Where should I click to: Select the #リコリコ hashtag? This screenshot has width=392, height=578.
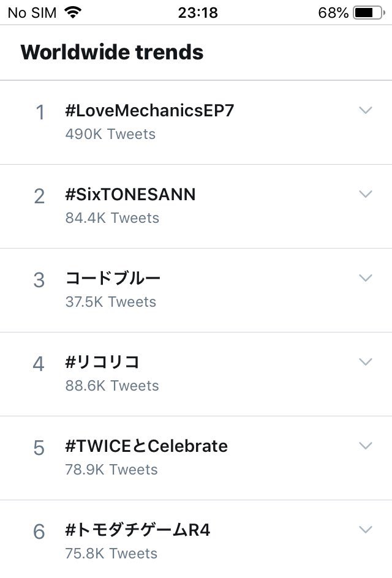[x=102, y=362]
